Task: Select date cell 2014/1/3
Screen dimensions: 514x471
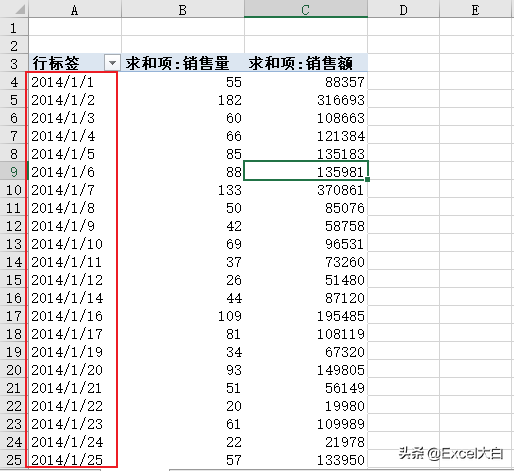Action: pyautogui.click(x=75, y=118)
